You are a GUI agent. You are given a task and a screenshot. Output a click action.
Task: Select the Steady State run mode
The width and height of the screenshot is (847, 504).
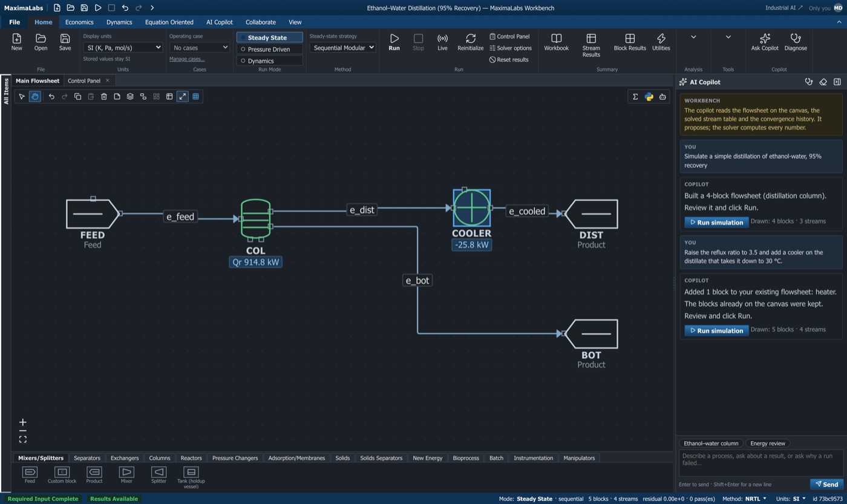point(270,38)
